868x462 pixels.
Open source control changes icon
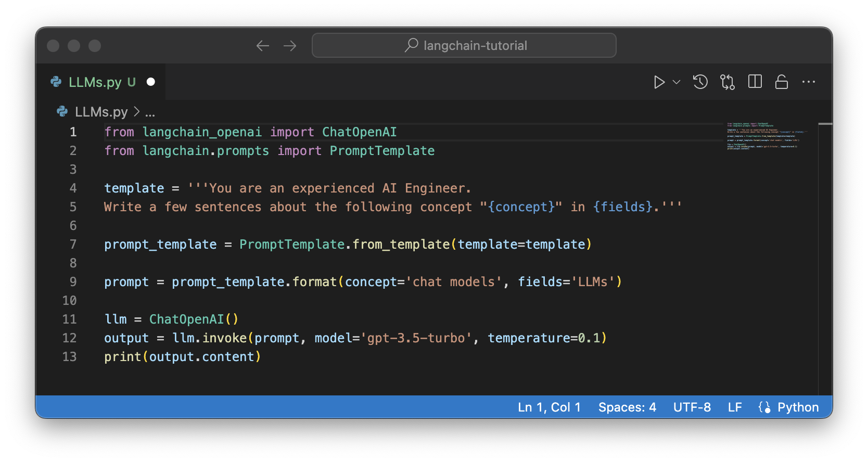pyautogui.click(x=727, y=82)
